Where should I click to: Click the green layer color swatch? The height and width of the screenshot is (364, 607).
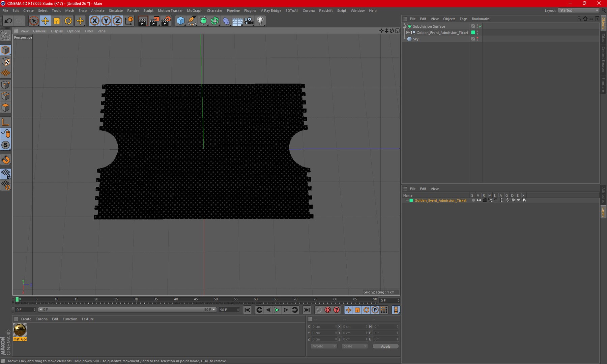(x=411, y=201)
